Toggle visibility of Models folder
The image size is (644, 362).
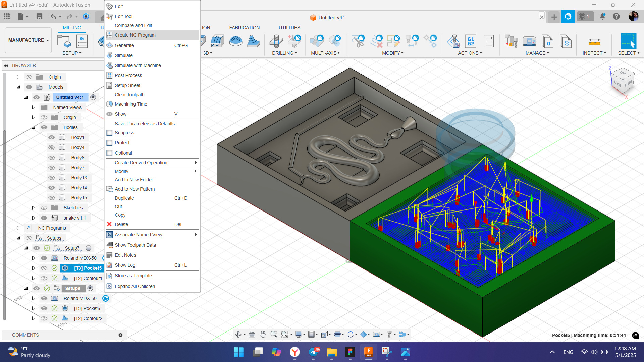29,87
